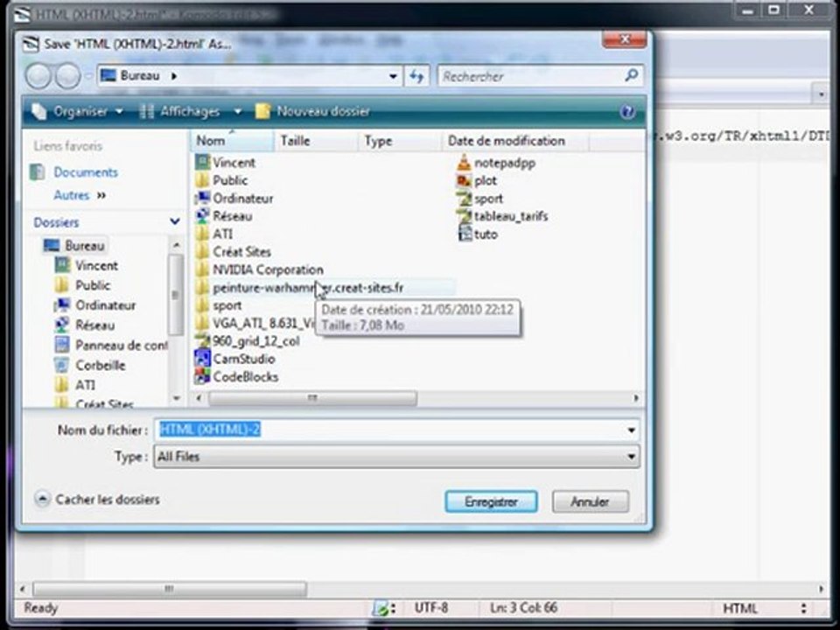Expand the address bar history dropdown
The width and height of the screenshot is (840, 630).
393,76
